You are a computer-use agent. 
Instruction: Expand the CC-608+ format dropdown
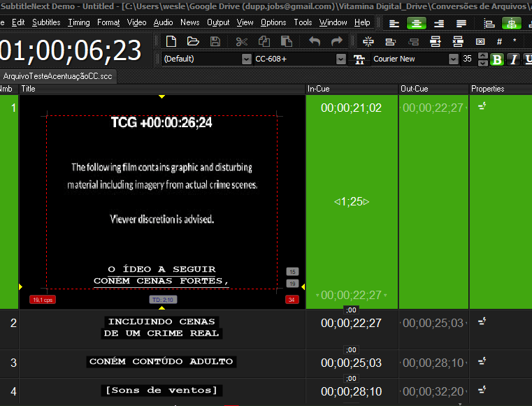[341, 59]
